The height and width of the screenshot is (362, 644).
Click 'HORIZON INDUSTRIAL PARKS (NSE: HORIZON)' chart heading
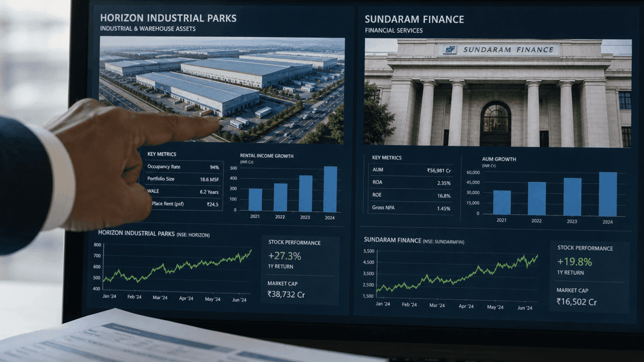point(153,234)
